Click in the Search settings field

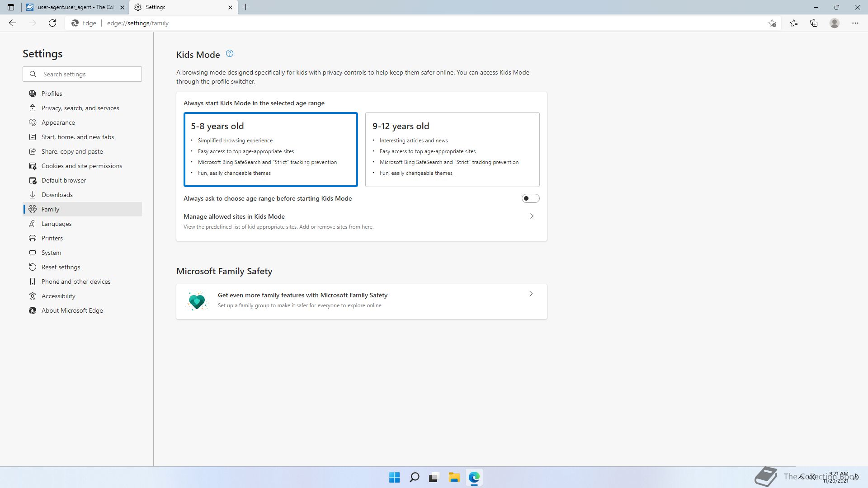82,74
